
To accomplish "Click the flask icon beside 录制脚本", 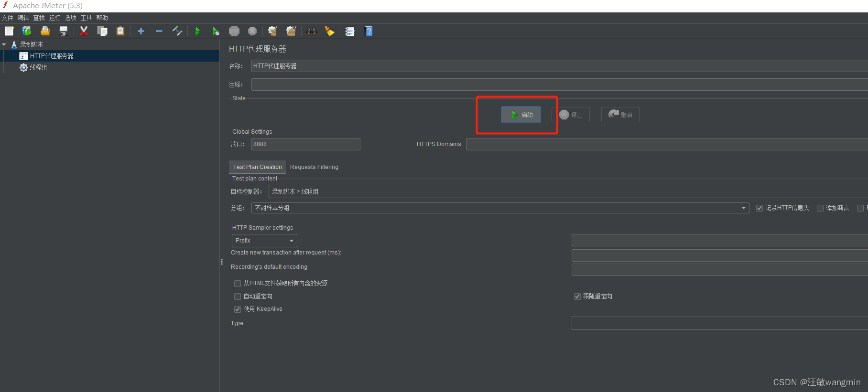I will pyautogui.click(x=14, y=44).
